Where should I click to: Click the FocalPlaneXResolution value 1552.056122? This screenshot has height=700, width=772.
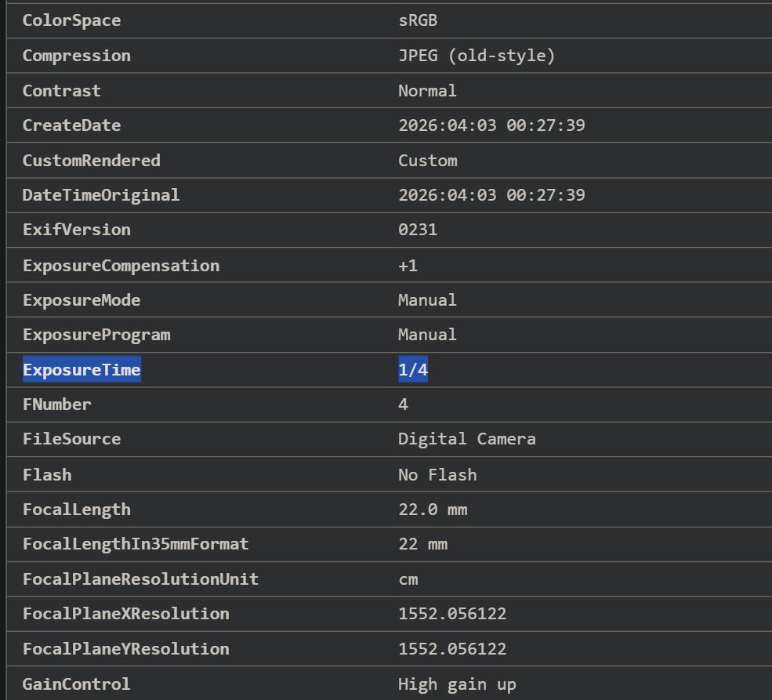[x=452, y=614]
